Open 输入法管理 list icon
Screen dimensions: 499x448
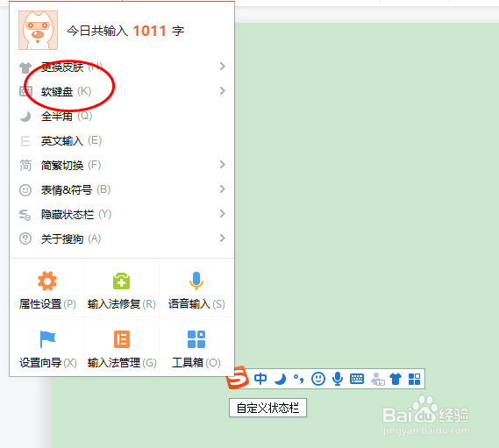(x=122, y=339)
